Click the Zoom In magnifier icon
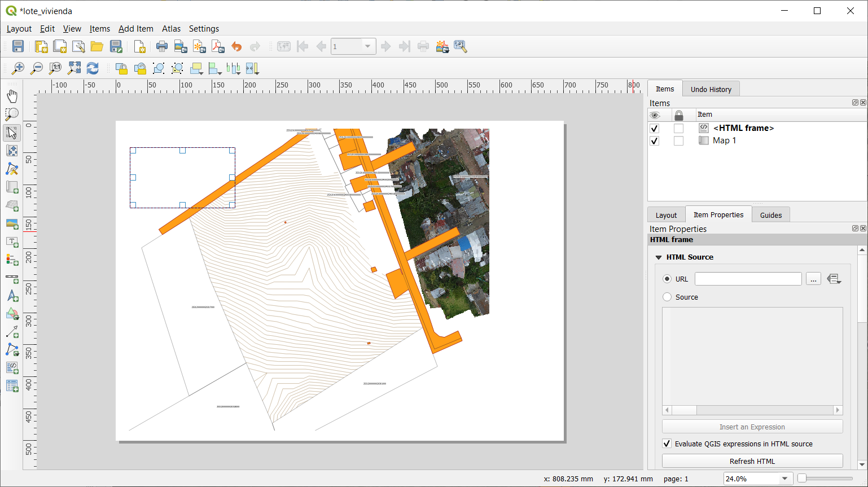This screenshot has width=868, height=487. click(18, 68)
